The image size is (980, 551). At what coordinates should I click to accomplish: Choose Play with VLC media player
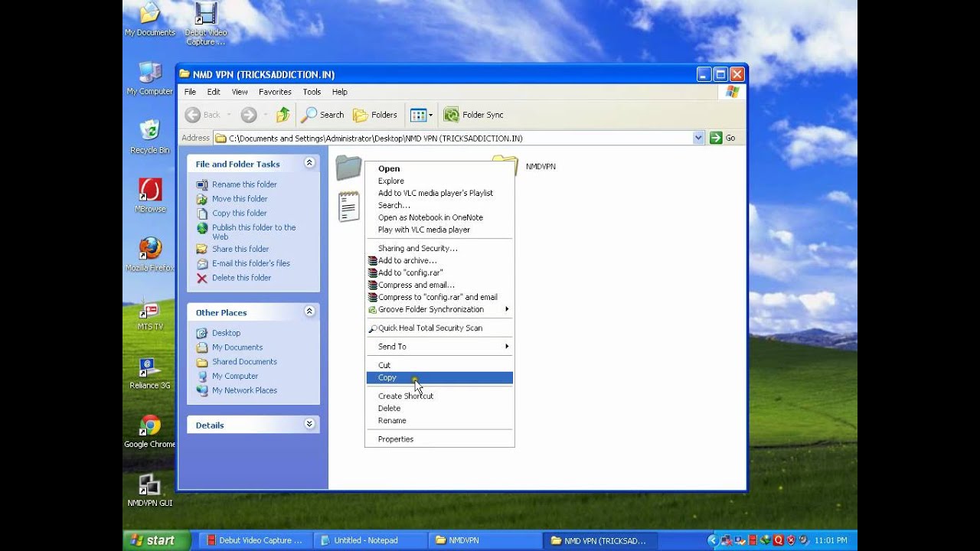point(439,230)
